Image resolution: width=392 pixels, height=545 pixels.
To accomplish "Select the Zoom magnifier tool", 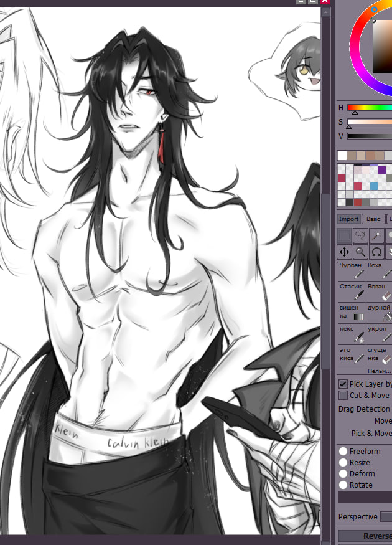I will 360,252.
